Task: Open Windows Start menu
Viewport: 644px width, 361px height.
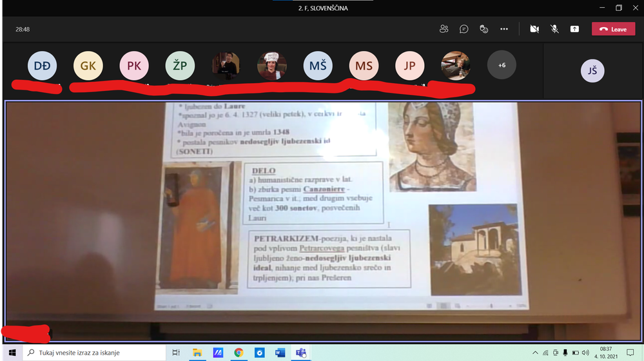Action: click(12, 353)
